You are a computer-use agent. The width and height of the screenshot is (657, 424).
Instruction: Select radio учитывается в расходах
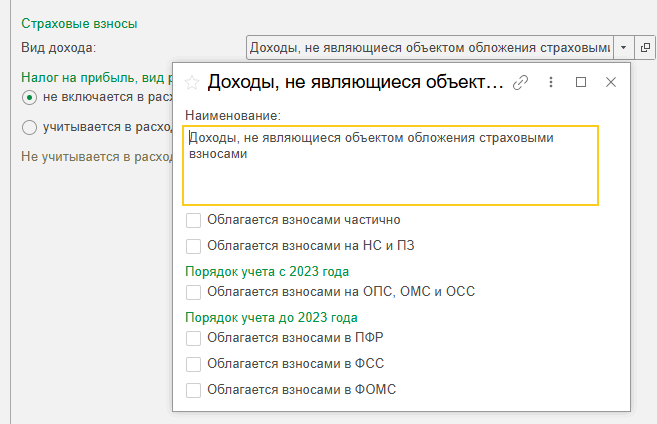pos(29,127)
